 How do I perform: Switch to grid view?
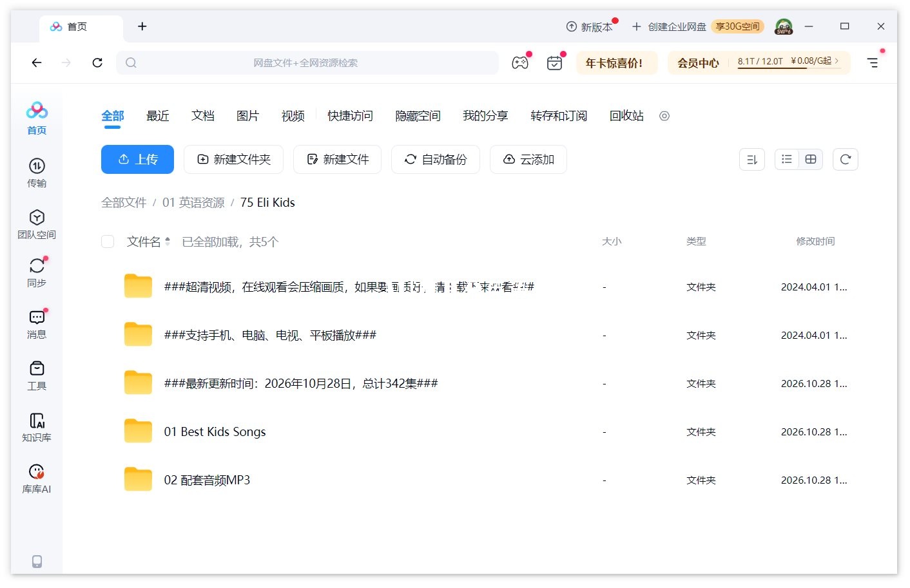(811, 160)
